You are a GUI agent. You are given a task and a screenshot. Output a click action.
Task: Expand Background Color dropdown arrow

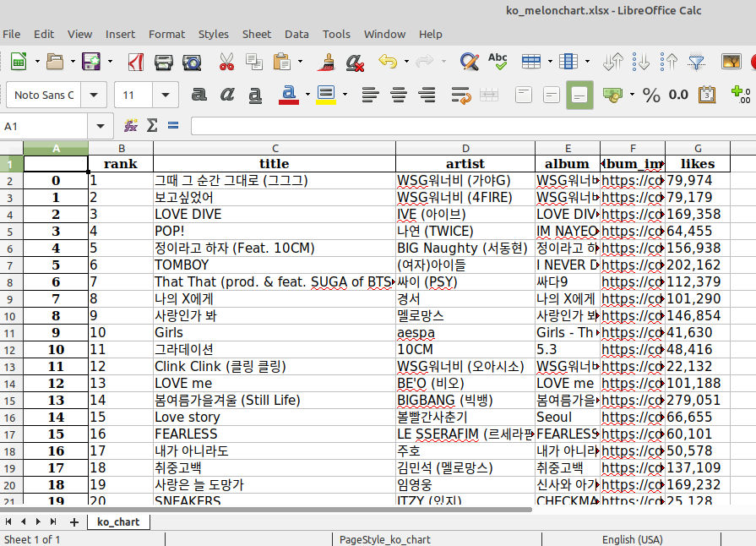pos(345,95)
